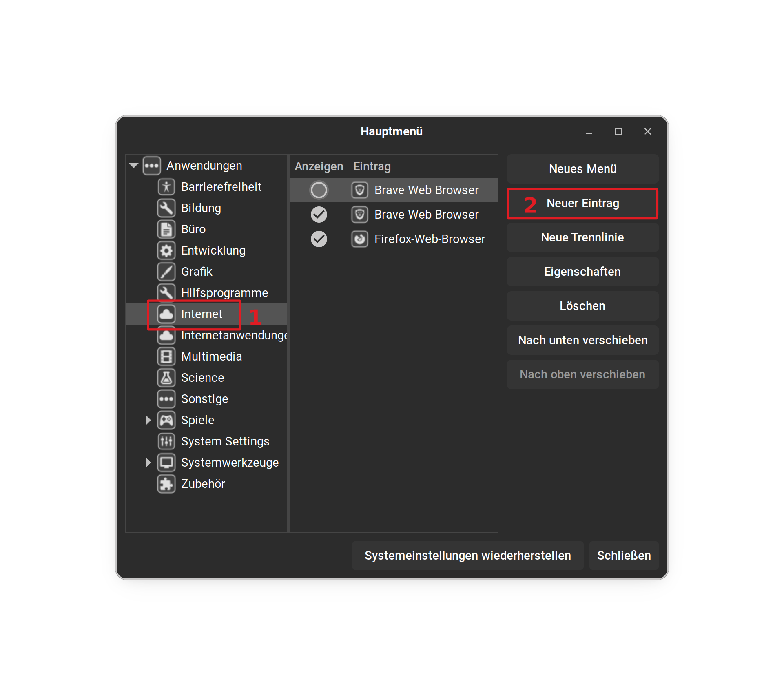Select the System Settings category

click(225, 441)
